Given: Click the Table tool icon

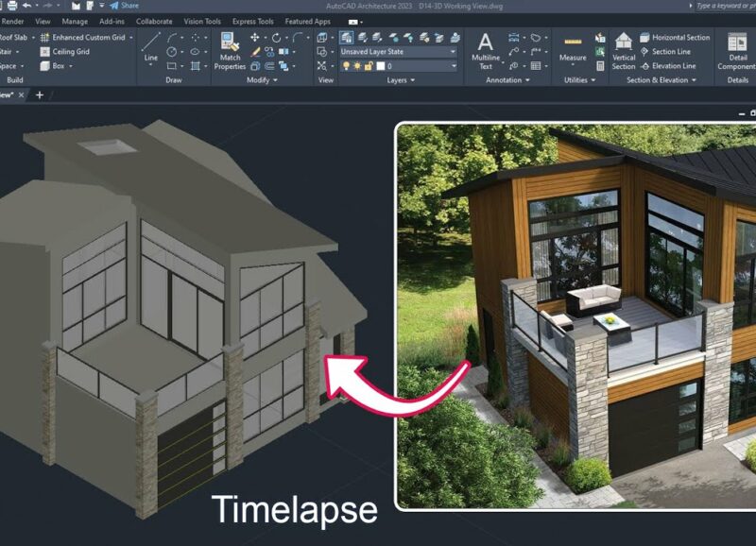Looking at the screenshot, I should (x=536, y=65).
